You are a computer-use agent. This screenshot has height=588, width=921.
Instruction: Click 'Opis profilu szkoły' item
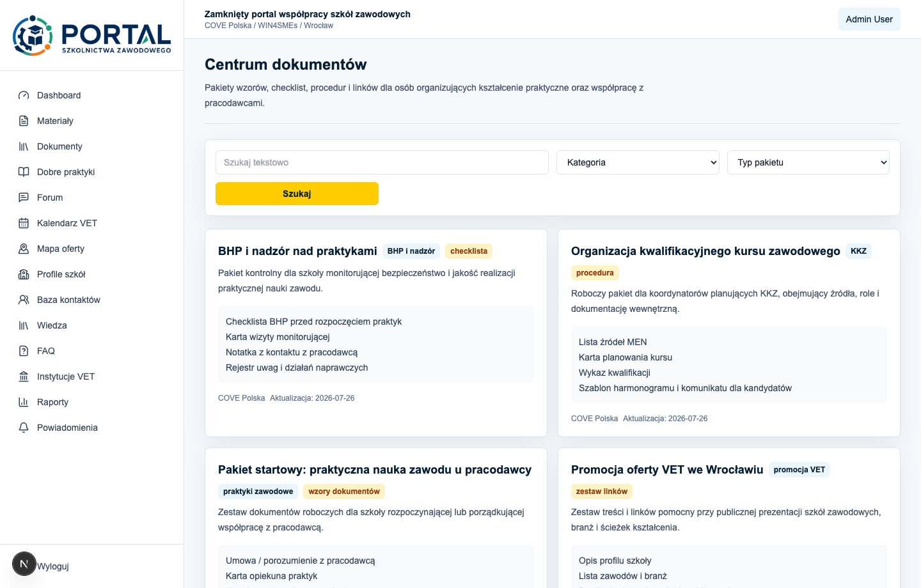click(x=615, y=561)
